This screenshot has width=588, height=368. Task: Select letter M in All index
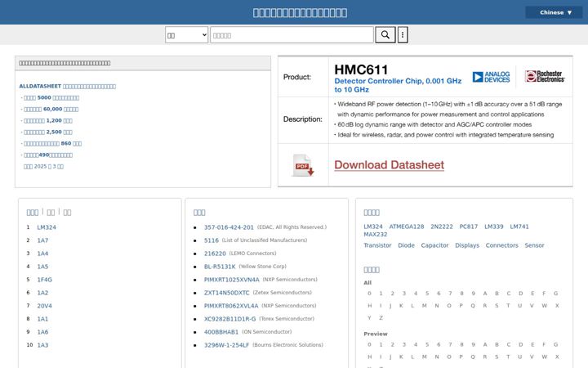[x=425, y=306]
